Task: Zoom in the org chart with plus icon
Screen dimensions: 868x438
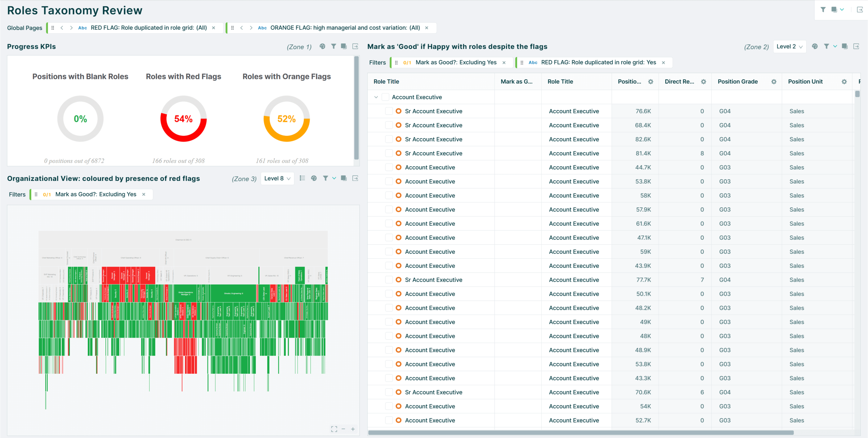Action: click(353, 429)
